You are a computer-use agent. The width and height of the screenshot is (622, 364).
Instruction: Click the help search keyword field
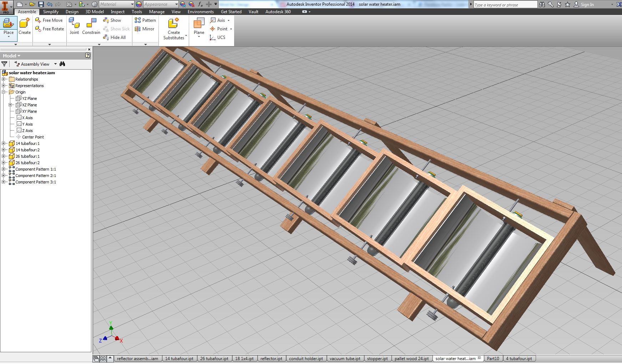(505, 5)
